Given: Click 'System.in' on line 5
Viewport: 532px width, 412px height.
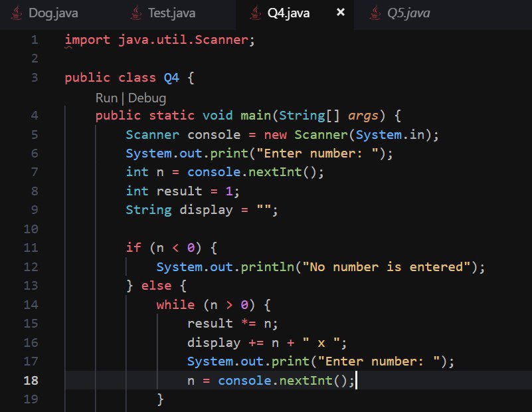Looking at the screenshot, I should pos(390,135).
